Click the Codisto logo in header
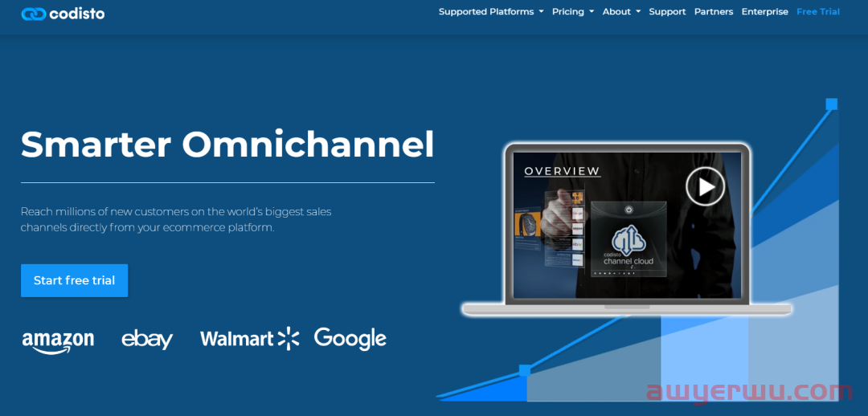 pyautogui.click(x=63, y=14)
